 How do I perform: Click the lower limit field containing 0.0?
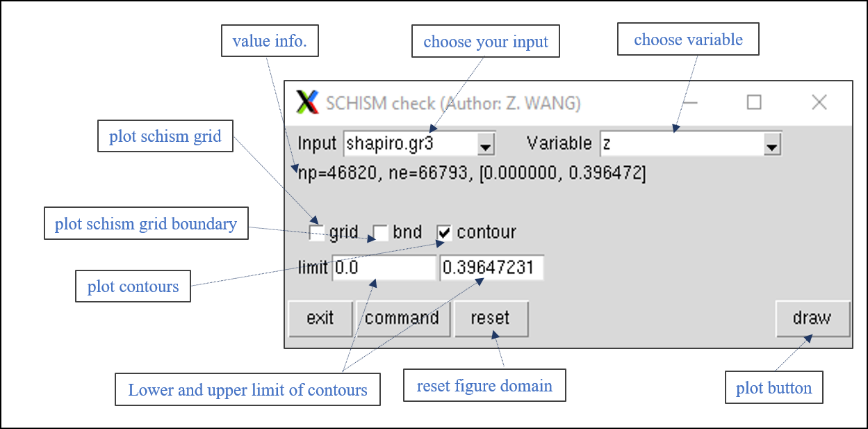pyautogui.click(x=384, y=268)
